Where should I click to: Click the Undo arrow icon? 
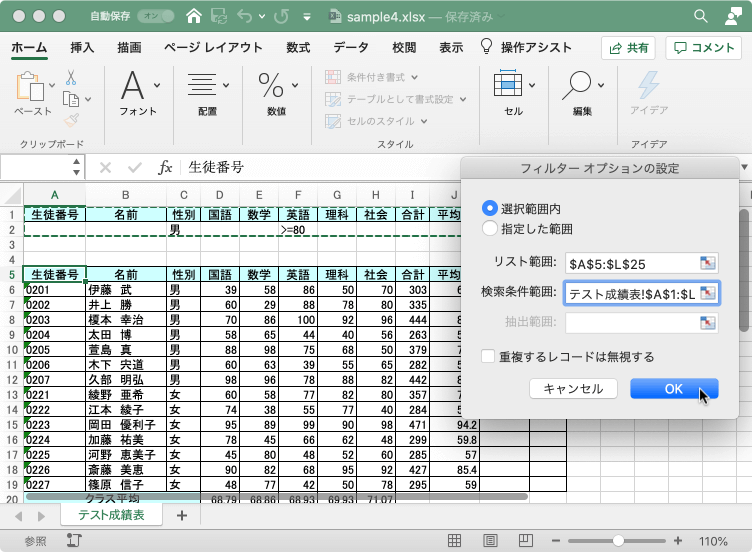click(x=245, y=16)
